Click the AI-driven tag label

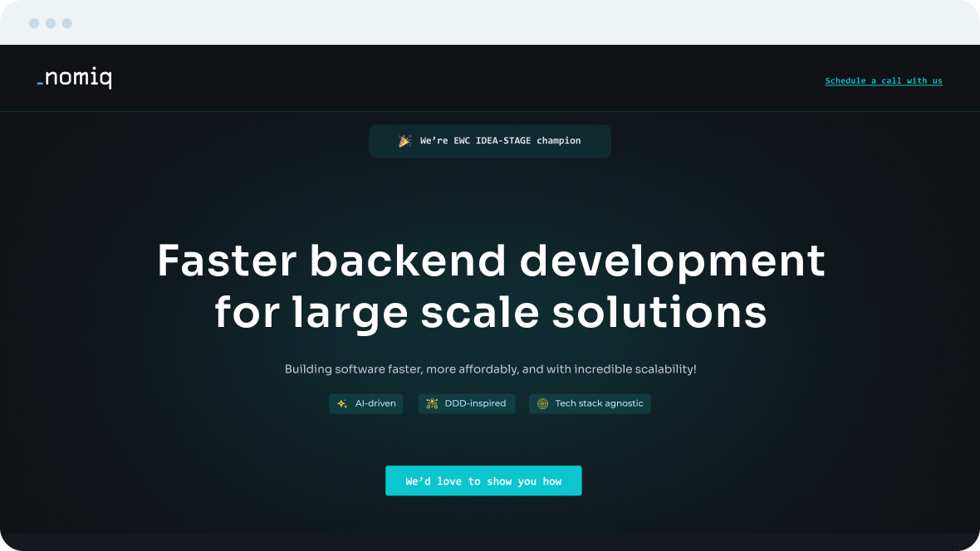[x=375, y=404]
